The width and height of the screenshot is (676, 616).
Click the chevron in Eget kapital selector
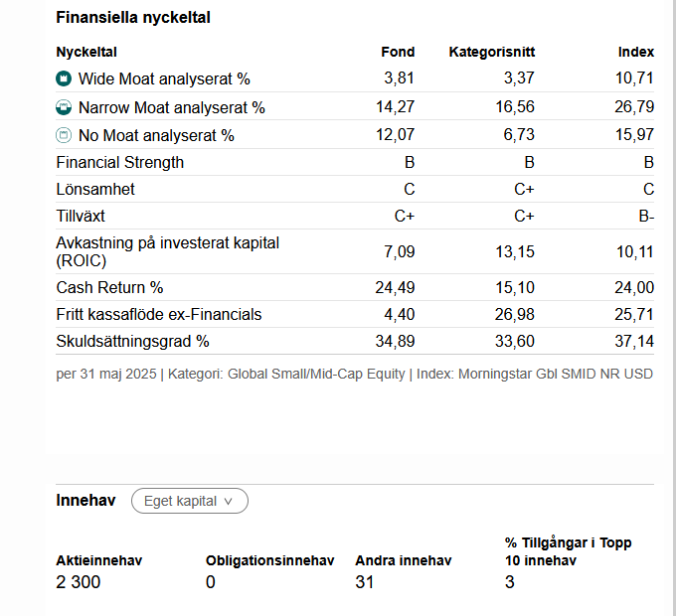pyautogui.click(x=228, y=502)
